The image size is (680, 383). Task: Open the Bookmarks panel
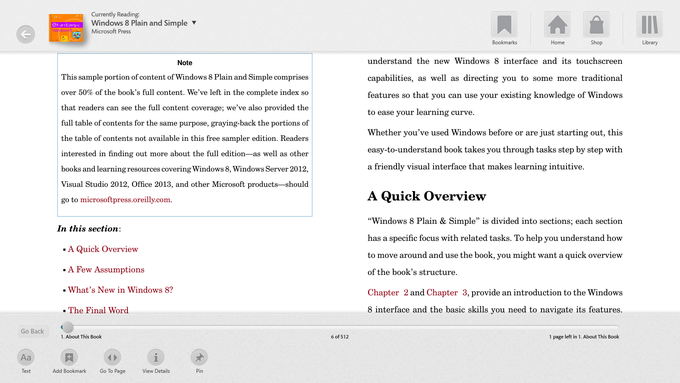coord(504,28)
